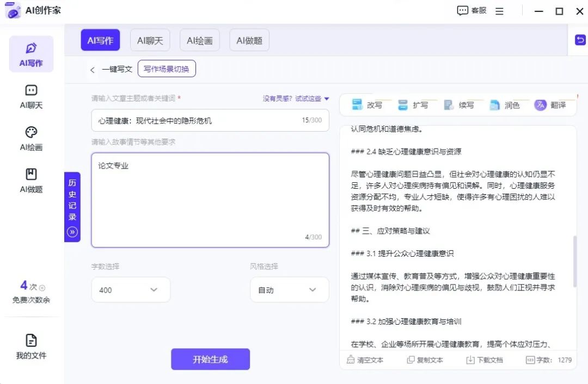Image resolution: width=588 pixels, height=384 pixels.
Task: Open AI写作 in the left sidebar
Action: tap(31, 54)
